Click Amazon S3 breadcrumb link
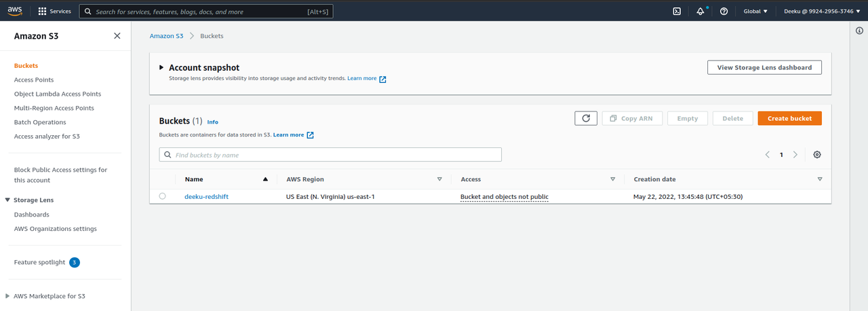 (x=167, y=35)
